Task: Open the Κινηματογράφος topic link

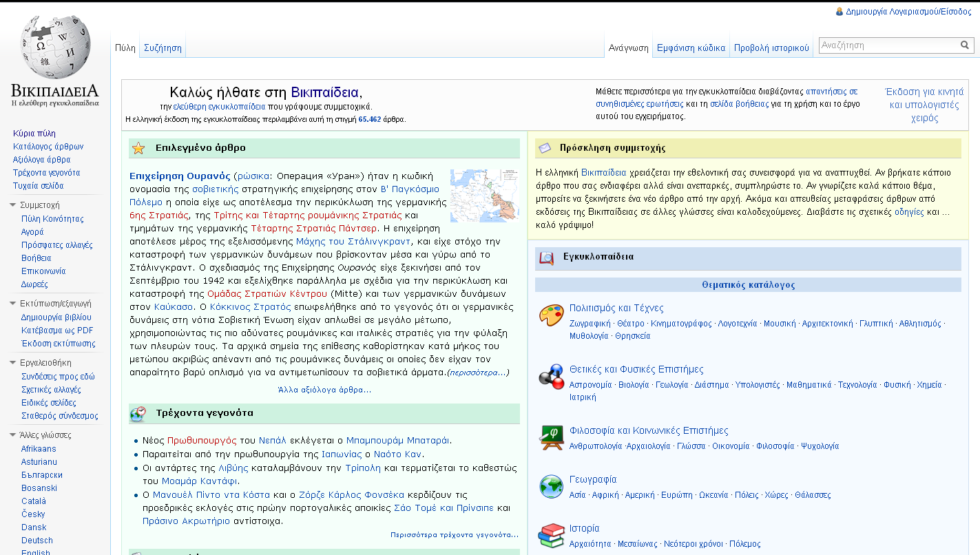Action: click(681, 324)
